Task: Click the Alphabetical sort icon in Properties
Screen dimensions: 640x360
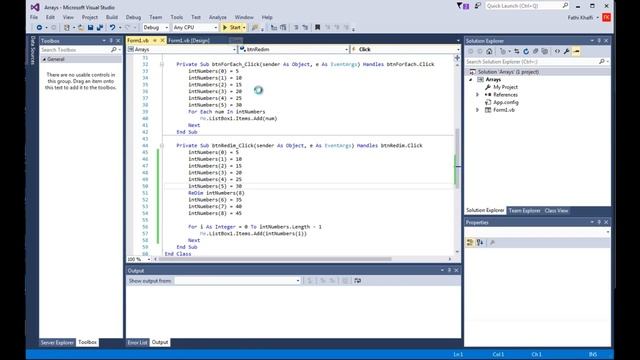Action: pos(480,243)
